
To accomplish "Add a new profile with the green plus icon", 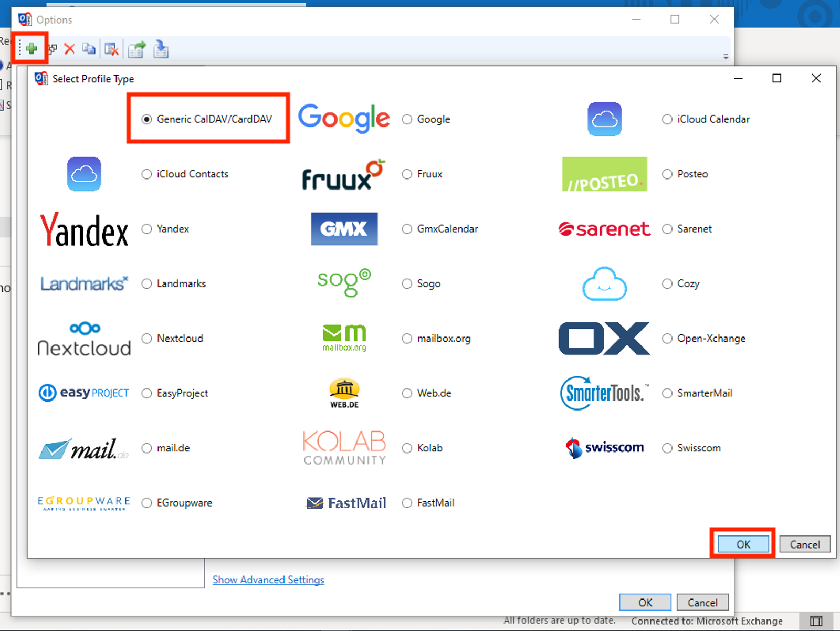I will coord(31,49).
